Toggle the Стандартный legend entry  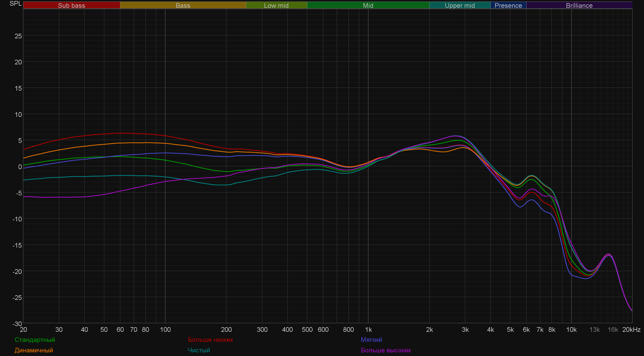[35, 340]
